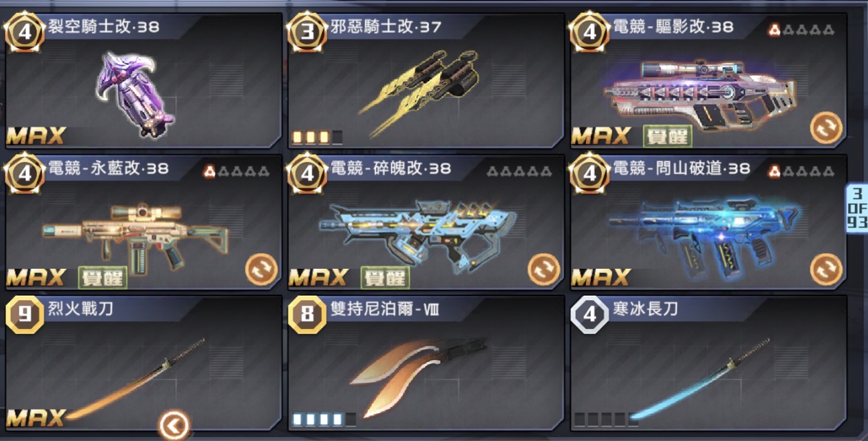Viewport: 868px width, 441px height.
Task: Click the swap icon on 電競-碎魄改 card
Action: 544,269
